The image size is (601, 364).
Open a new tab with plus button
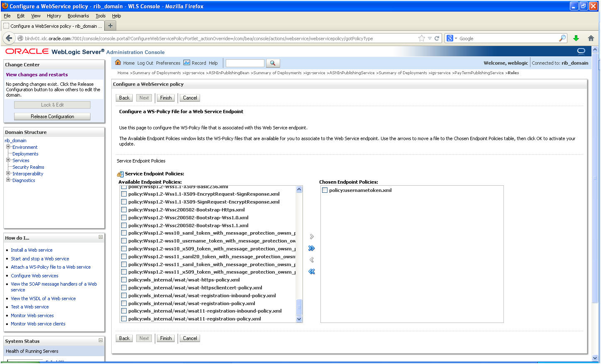click(110, 26)
